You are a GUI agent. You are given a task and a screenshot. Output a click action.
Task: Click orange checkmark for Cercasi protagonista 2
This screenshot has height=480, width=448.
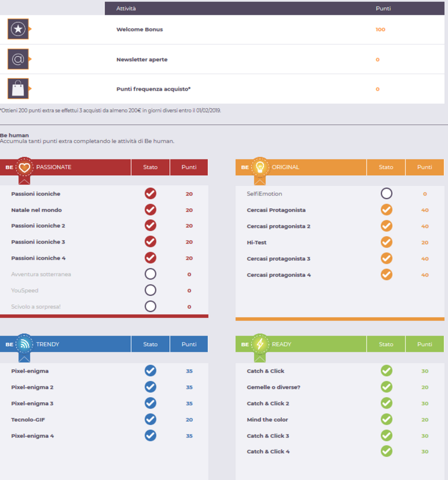[386, 226]
